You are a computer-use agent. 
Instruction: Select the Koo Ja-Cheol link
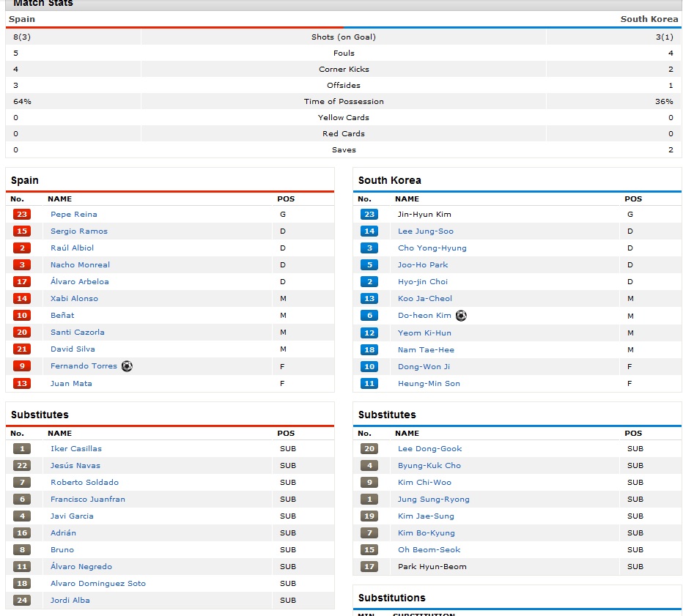[x=425, y=299]
